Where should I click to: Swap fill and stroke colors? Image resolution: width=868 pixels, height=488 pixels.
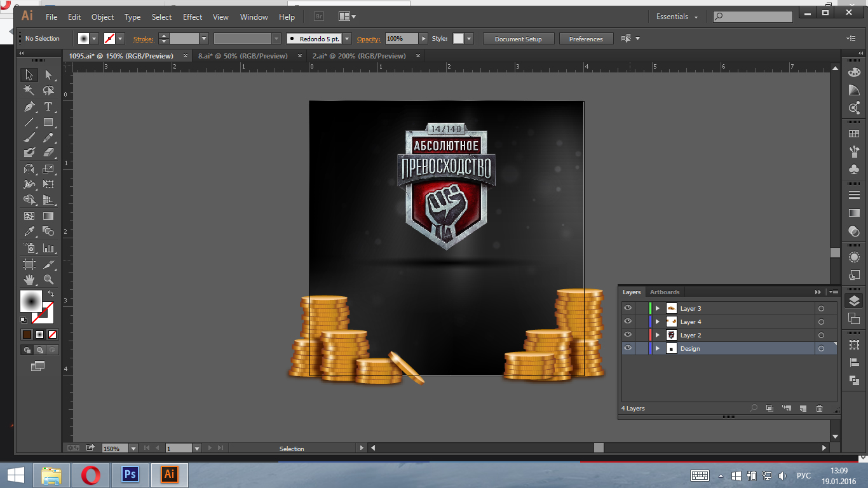click(51, 294)
